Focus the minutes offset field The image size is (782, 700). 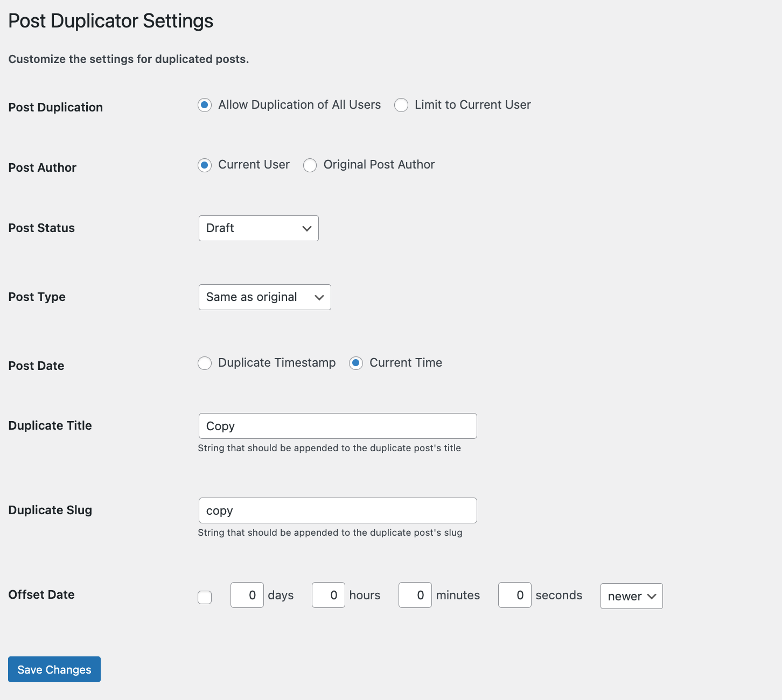point(415,595)
